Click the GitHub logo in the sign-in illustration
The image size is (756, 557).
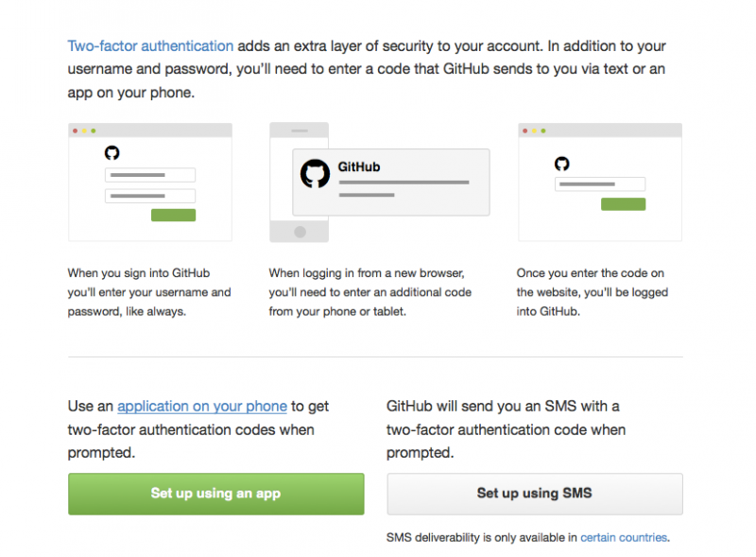(x=112, y=153)
